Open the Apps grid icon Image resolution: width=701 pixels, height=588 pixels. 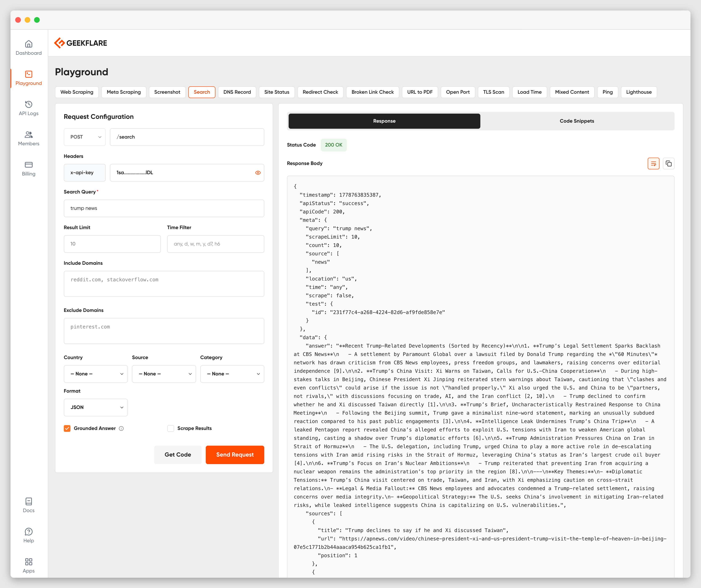point(29,562)
